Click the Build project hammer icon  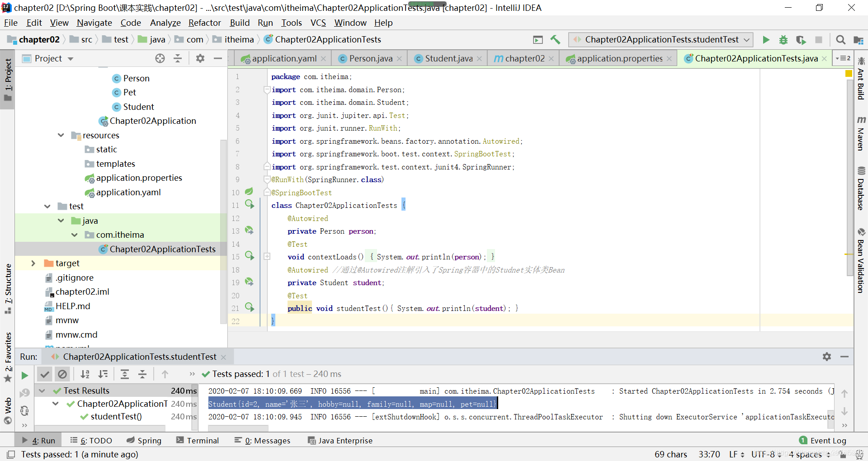coord(555,40)
